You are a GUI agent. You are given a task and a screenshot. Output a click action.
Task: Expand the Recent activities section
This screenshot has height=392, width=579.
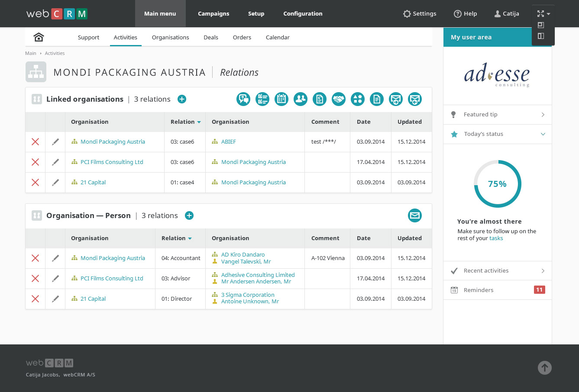(x=498, y=271)
